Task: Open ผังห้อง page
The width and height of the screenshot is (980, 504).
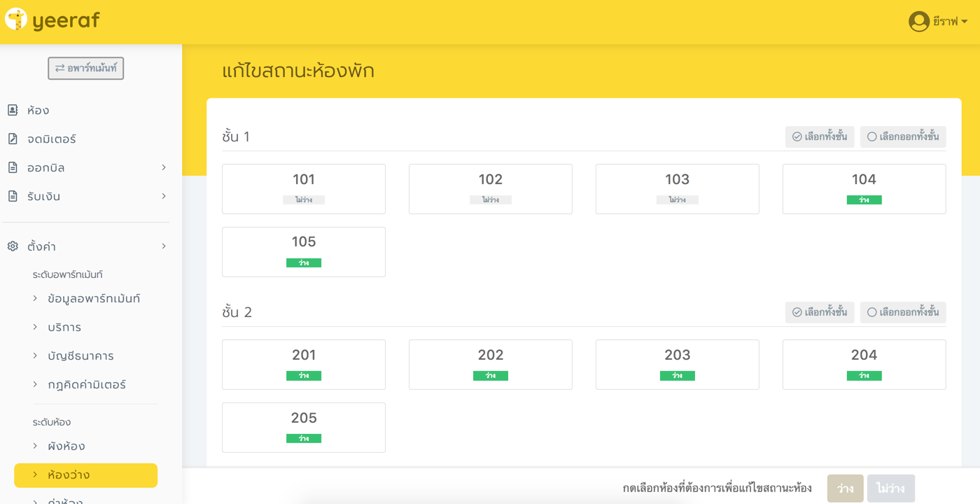Action: click(x=66, y=446)
